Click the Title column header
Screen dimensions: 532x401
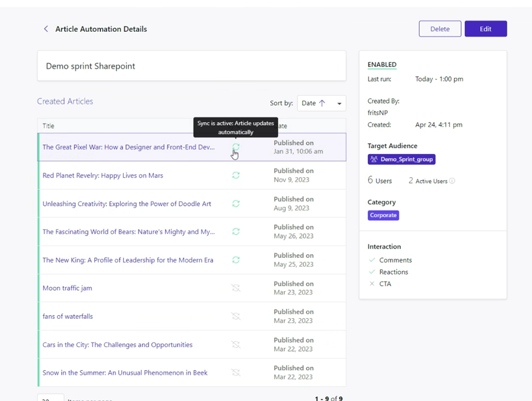pyautogui.click(x=48, y=126)
